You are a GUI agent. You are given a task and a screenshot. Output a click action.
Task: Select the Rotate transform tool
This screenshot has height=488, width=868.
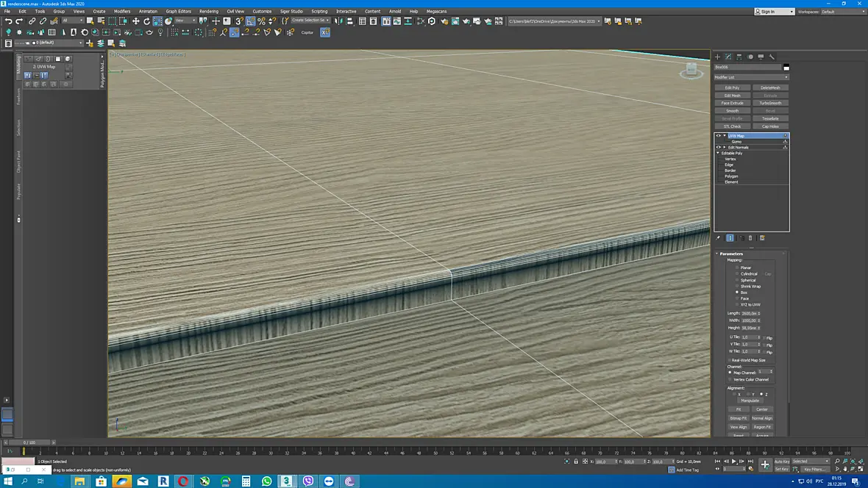[x=146, y=21]
